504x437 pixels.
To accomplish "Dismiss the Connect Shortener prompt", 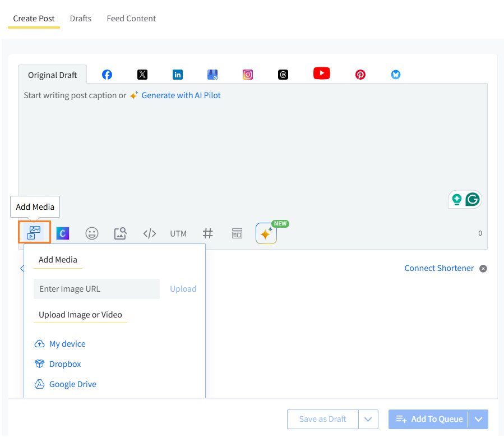I will tap(483, 269).
